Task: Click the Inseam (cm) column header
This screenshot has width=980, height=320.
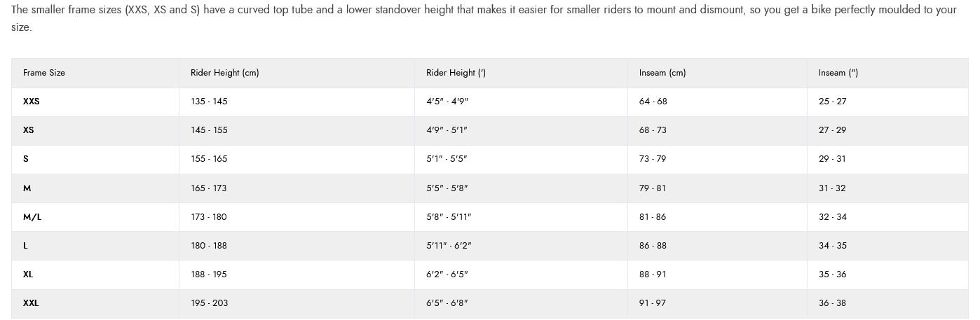Action: coord(662,73)
